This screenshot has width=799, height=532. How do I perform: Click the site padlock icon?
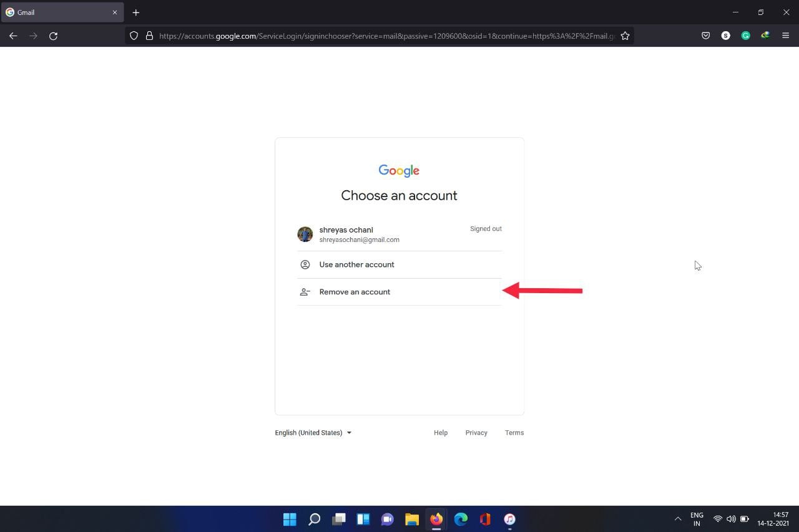[149, 36]
